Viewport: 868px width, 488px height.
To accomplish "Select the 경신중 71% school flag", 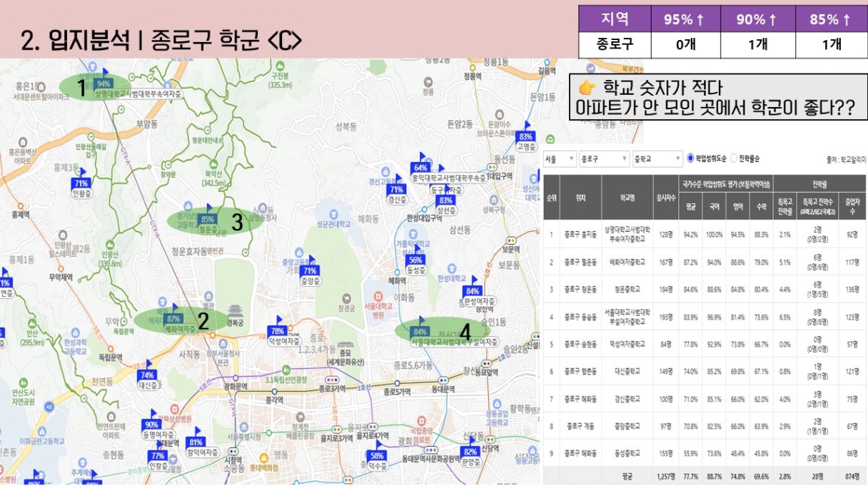I will [x=396, y=189].
